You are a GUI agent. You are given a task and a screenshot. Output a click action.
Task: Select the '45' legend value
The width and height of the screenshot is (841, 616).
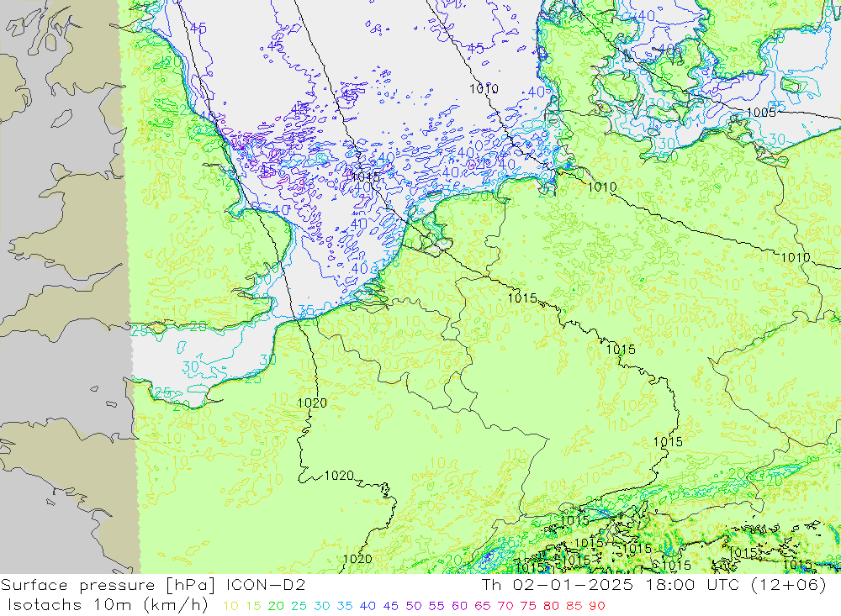tap(390, 606)
